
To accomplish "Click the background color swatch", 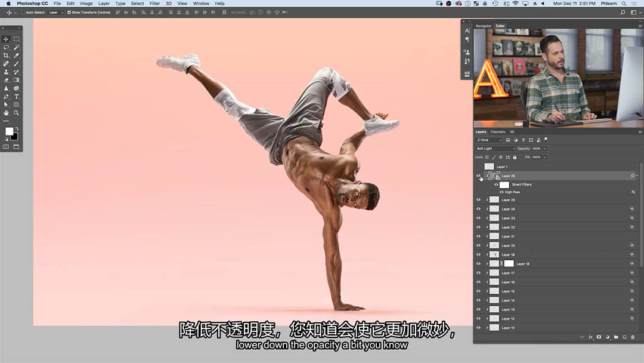I will point(15,137).
